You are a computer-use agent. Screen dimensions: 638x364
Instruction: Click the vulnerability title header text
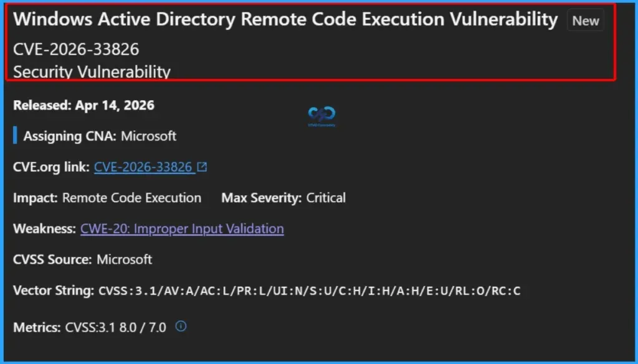click(x=287, y=19)
